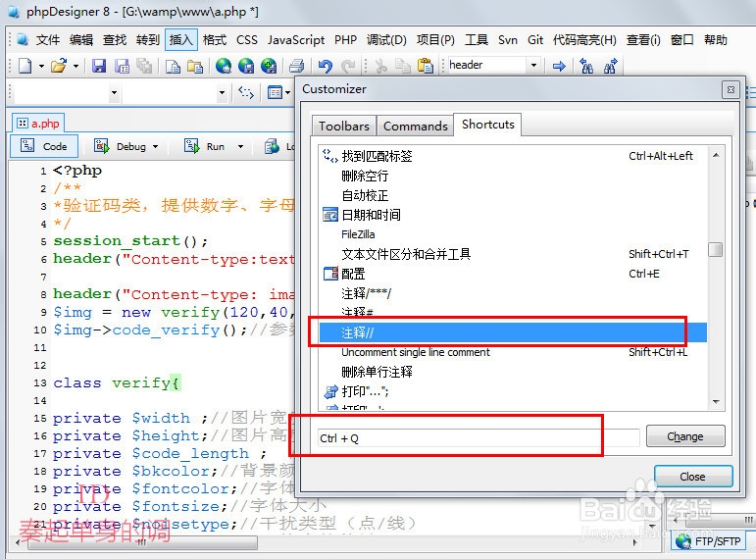756x559 pixels.
Task: Select the Code view button
Action: click(x=44, y=146)
